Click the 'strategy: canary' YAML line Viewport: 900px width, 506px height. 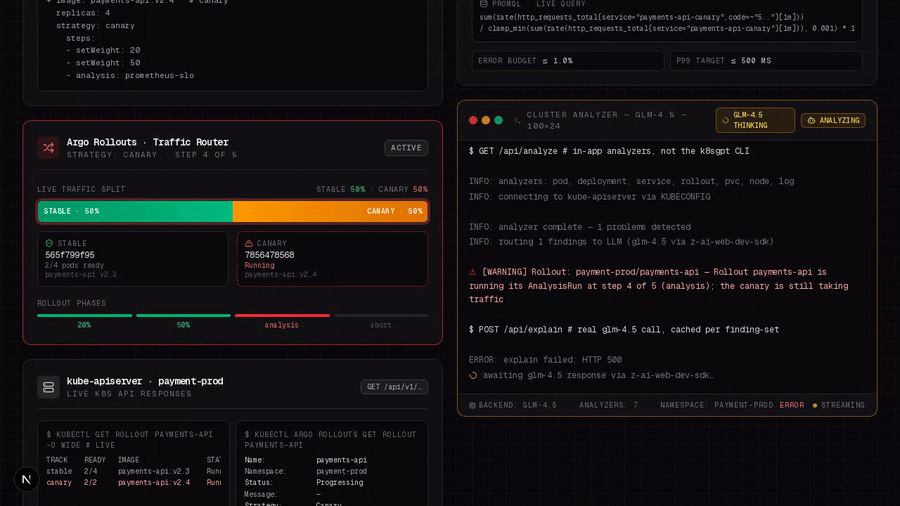click(x=95, y=26)
